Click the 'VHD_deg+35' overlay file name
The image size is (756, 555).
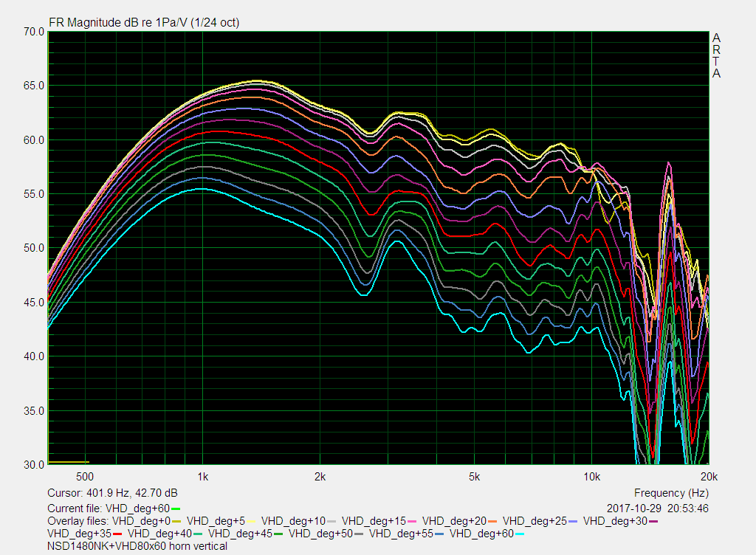coord(80,534)
